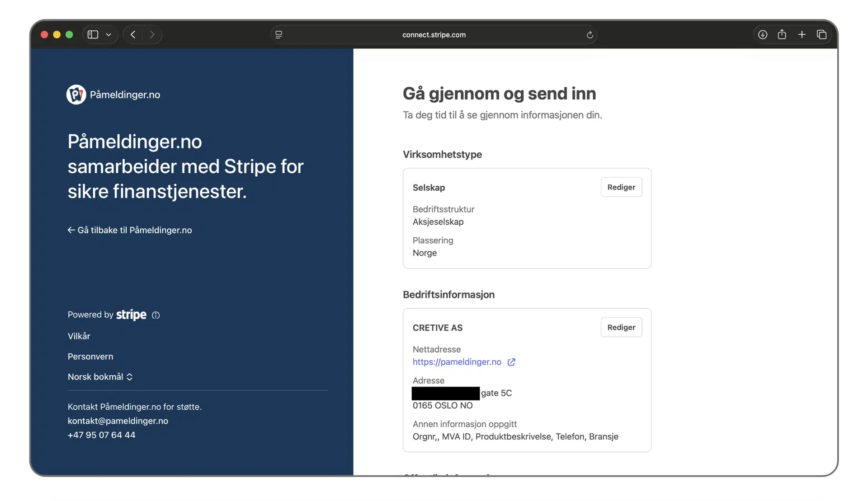Click Rediger next to CRETIVE AS
868x501 pixels.
click(x=621, y=327)
